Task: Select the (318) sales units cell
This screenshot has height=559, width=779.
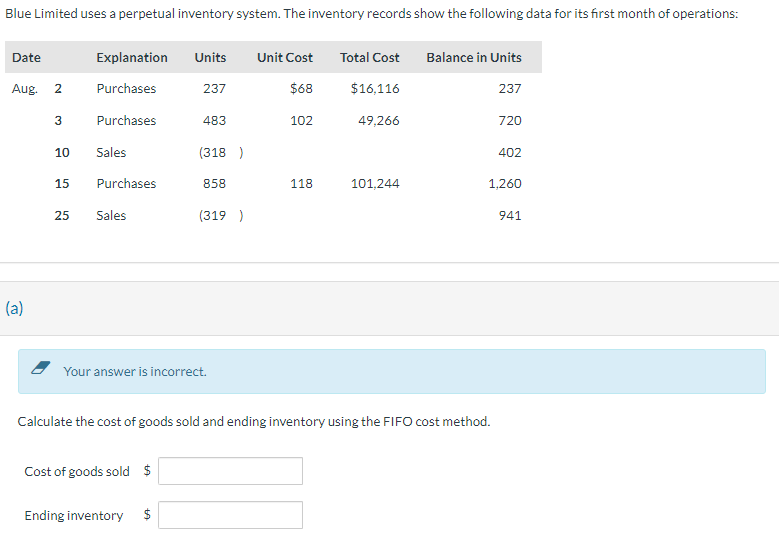Action: point(221,152)
